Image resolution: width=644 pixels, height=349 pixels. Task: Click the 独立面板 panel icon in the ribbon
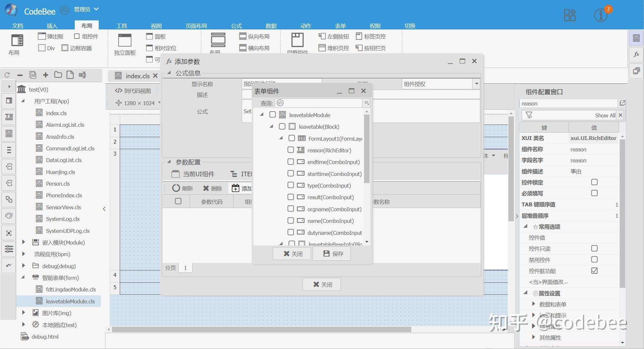(x=125, y=41)
